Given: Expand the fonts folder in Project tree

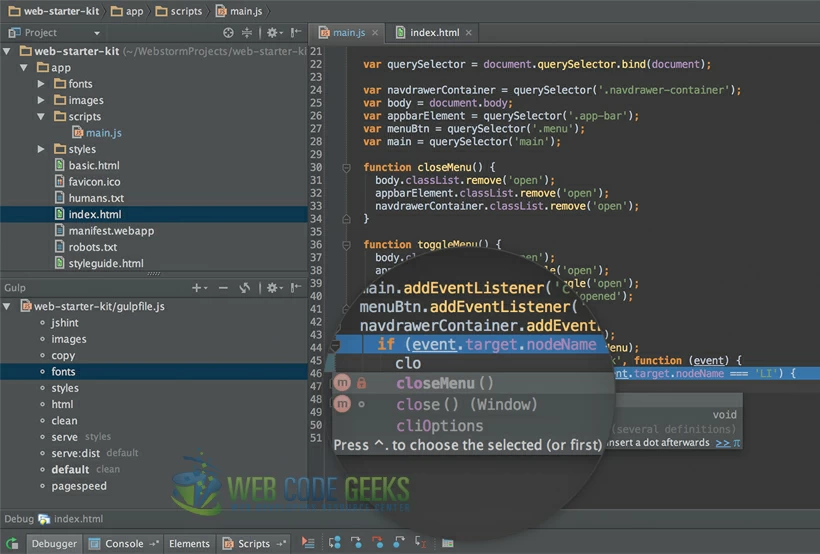Looking at the screenshot, I should click(41, 84).
